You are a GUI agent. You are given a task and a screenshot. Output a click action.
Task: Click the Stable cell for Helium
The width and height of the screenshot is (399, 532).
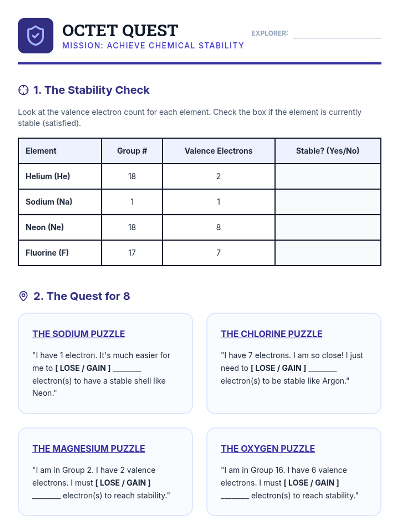click(328, 176)
